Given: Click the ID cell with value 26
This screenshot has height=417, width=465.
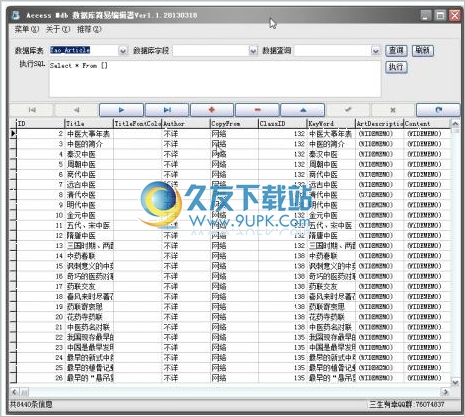Looking at the screenshot, I should click(40, 378).
